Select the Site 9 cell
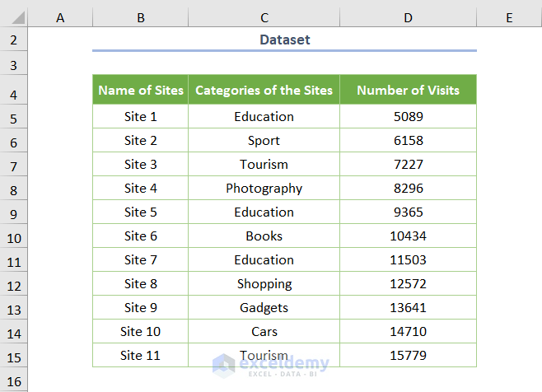The height and width of the screenshot is (392, 542). 141,308
